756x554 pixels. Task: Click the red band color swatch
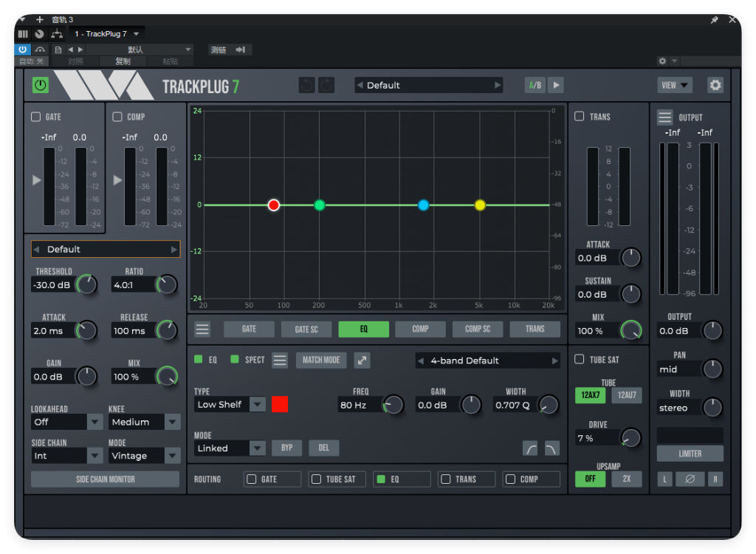click(280, 404)
